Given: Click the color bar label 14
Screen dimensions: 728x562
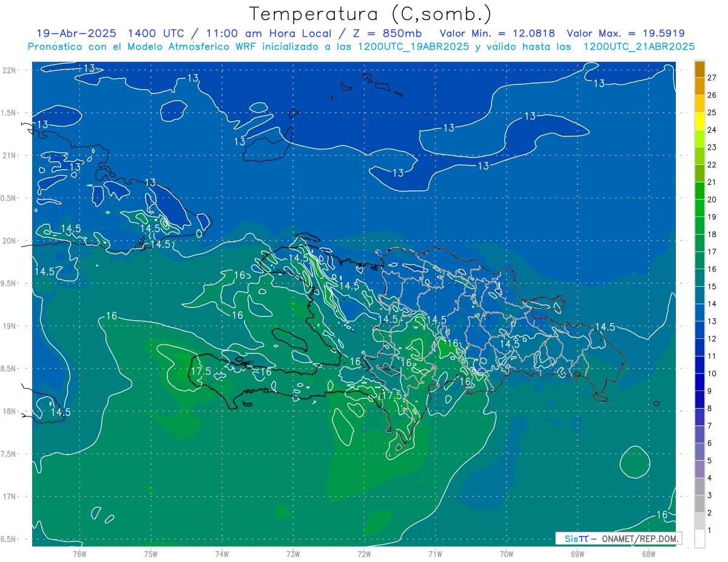Looking at the screenshot, I should [712, 304].
